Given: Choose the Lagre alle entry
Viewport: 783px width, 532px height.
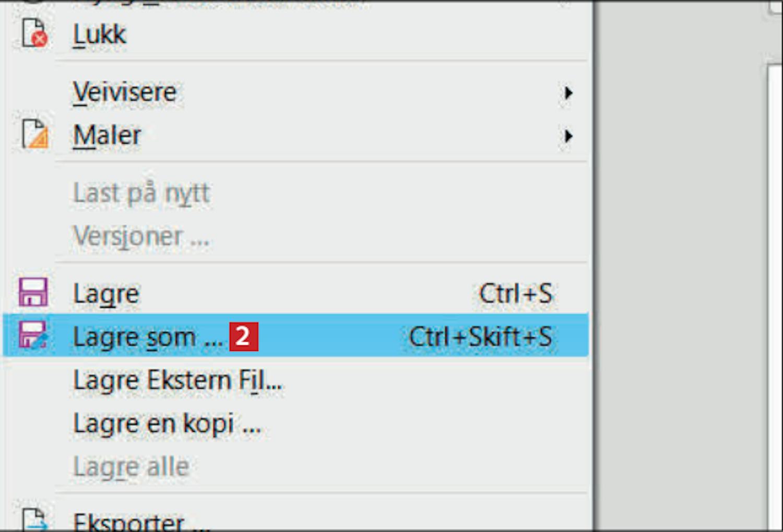Looking at the screenshot, I should (x=295, y=466).
